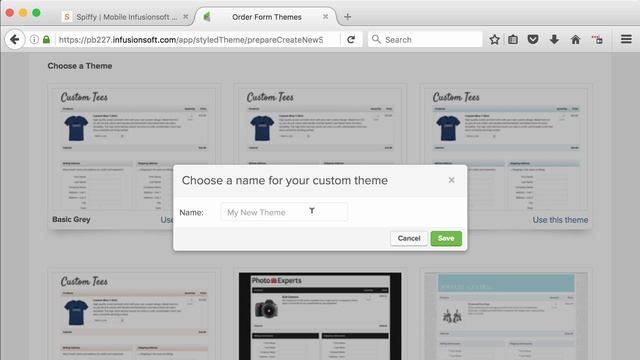
Task: Select the teal banner jewelry theme thumbnail
Action: [506, 316]
